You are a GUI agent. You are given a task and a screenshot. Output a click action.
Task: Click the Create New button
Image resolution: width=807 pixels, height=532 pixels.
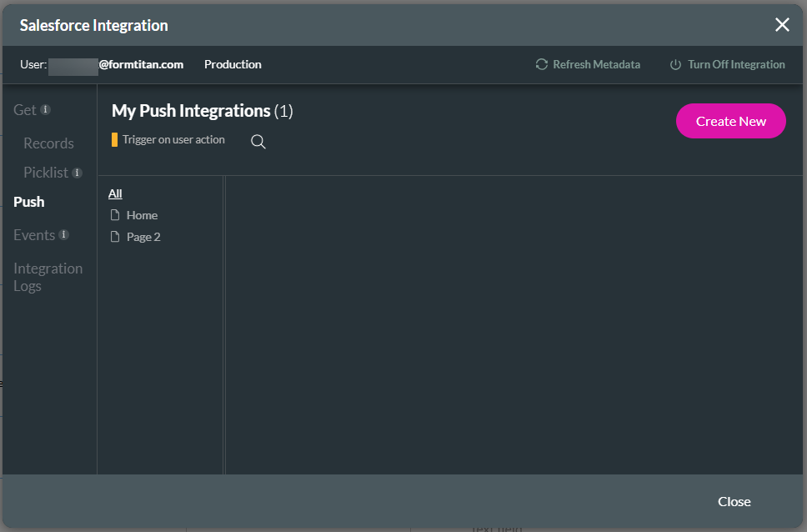tap(731, 121)
